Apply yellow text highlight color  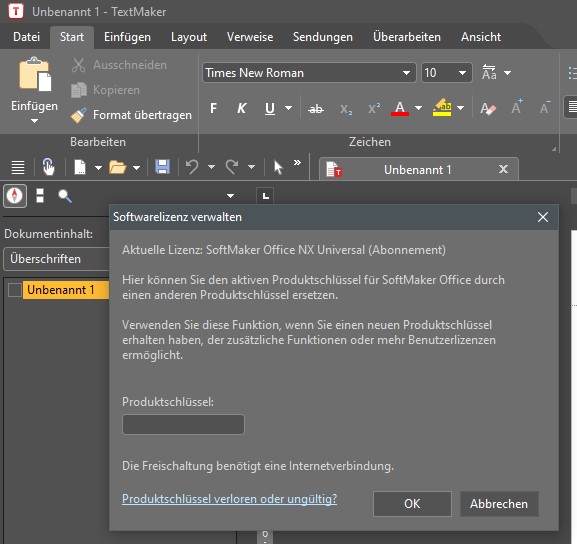[x=442, y=108]
